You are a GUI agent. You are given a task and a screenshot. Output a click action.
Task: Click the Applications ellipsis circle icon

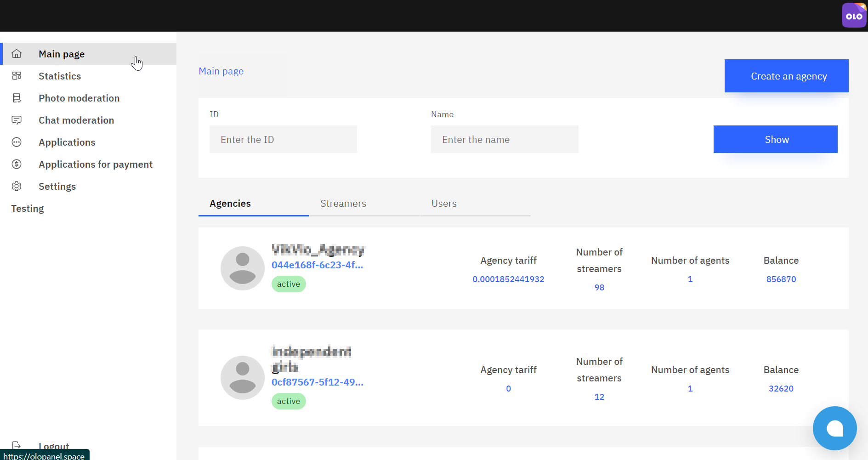(x=17, y=142)
